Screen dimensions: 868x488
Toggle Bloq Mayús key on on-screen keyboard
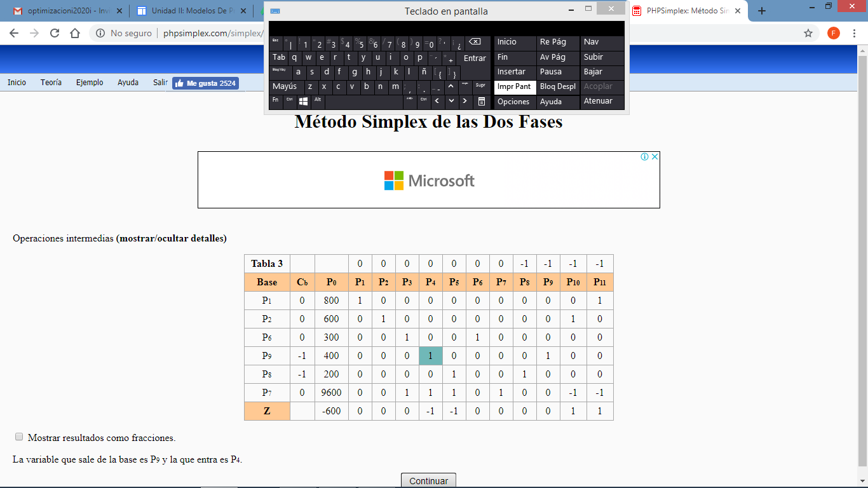click(x=280, y=71)
